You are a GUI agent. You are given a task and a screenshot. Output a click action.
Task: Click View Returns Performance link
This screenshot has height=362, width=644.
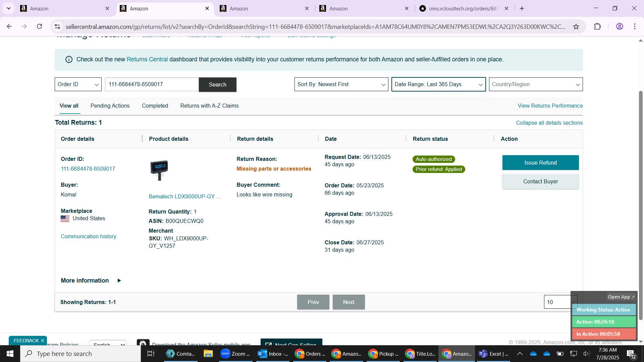pyautogui.click(x=550, y=106)
